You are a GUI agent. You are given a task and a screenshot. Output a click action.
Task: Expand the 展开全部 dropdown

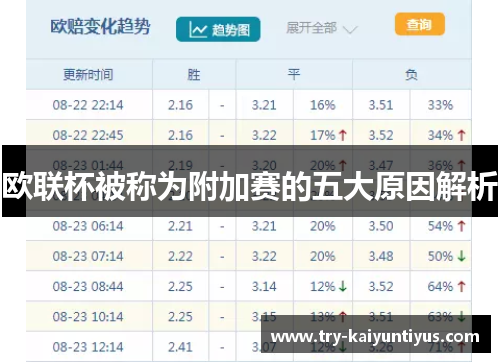point(322,28)
